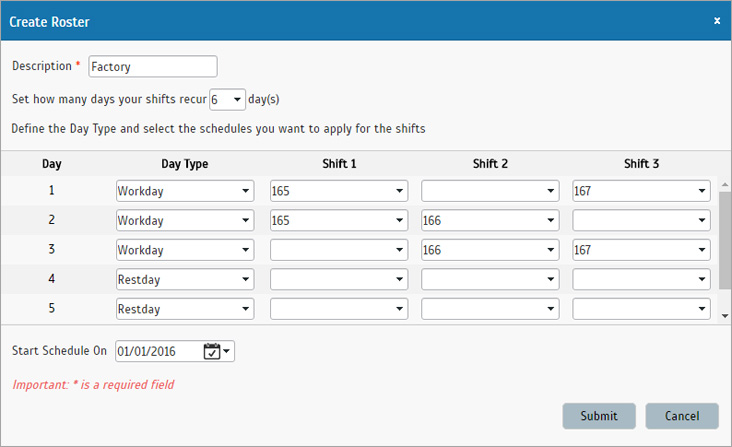Open Day 2 Shift 2 dropdown
The image size is (732, 447).
coord(489,221)
